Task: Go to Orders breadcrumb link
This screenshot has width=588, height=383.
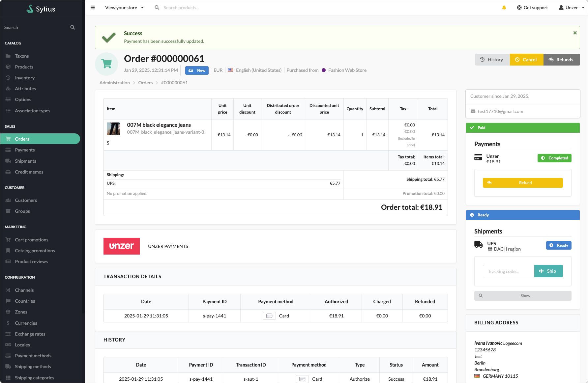Action: [145, 83]
